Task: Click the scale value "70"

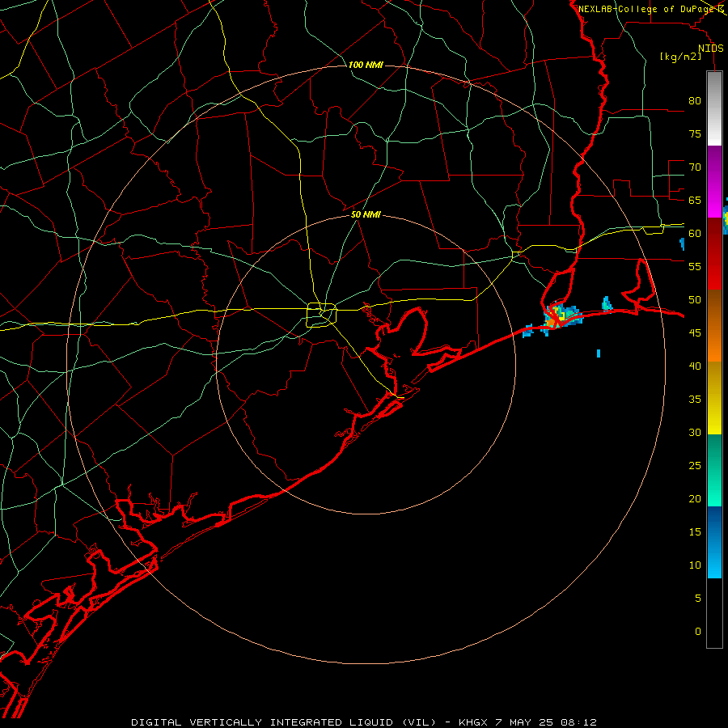Action: pos(695,167)
